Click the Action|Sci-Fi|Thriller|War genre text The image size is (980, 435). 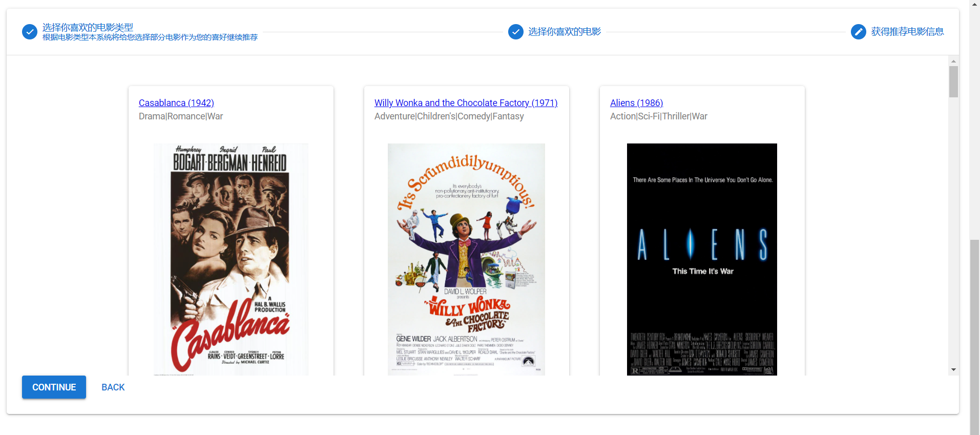click(658, 116)
